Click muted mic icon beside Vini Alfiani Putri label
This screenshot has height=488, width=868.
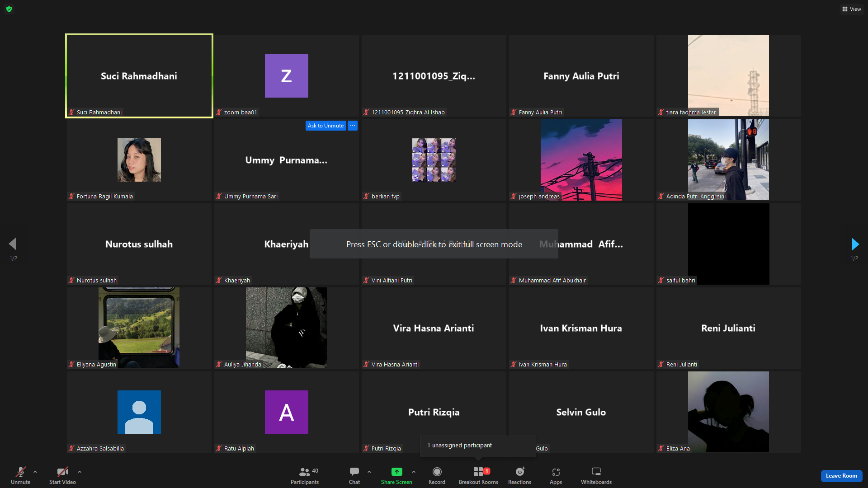click(366, 280)
